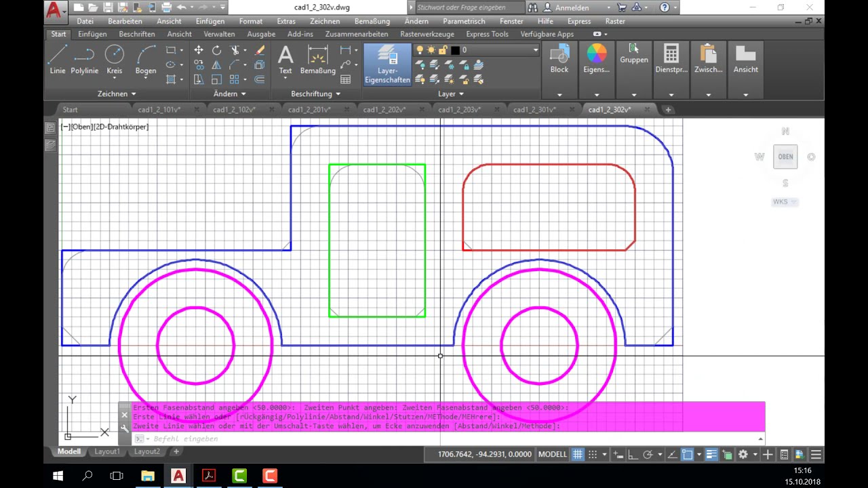This screenshot has width=868, height=488.
Task: Switch to the Layout1 tab
Action: (x=106, y=451)
